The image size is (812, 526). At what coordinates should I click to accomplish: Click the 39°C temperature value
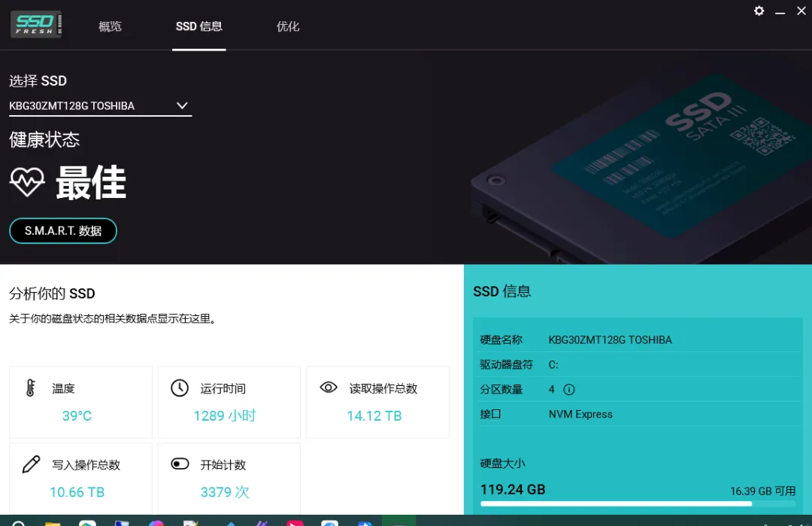77,415
